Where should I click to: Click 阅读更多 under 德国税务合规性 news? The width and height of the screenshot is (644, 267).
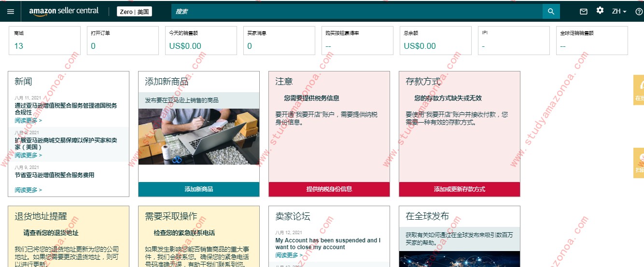point(28,120)
